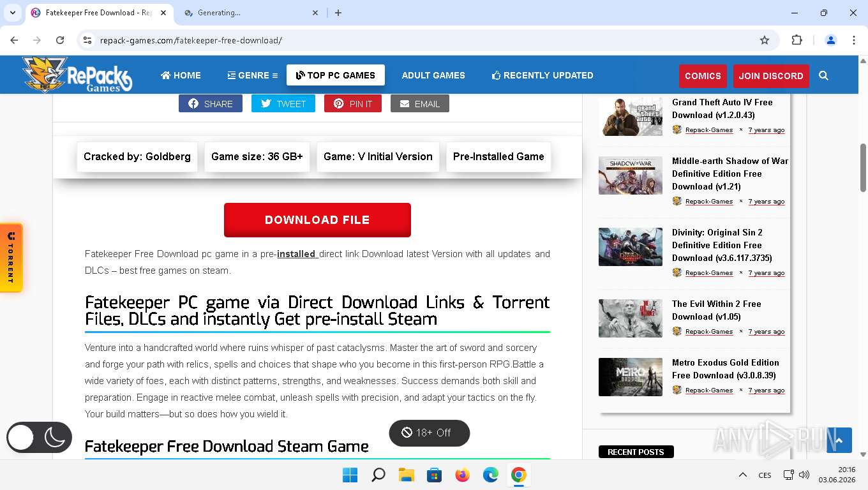Toggle the 18+ Off filter

pos(430,433)
